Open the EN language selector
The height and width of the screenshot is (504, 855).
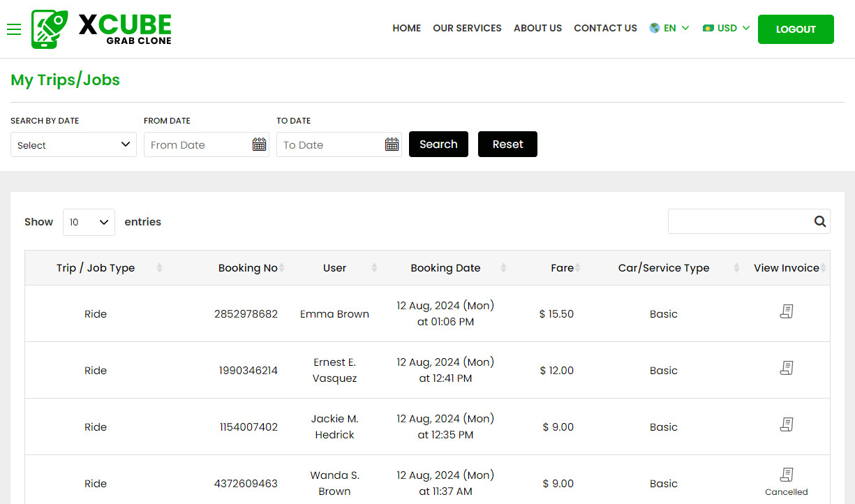[x=669, y=29]
